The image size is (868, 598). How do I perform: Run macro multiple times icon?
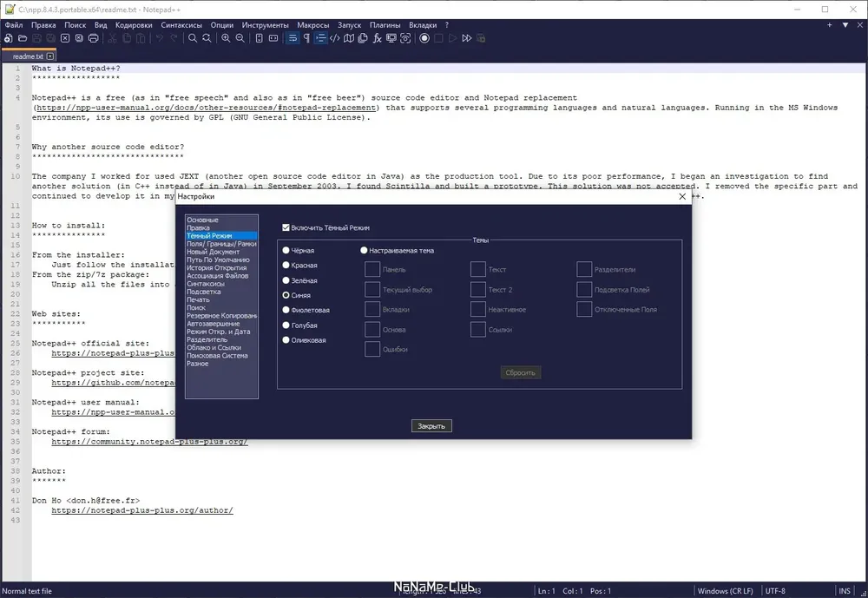tap(467, 38)
